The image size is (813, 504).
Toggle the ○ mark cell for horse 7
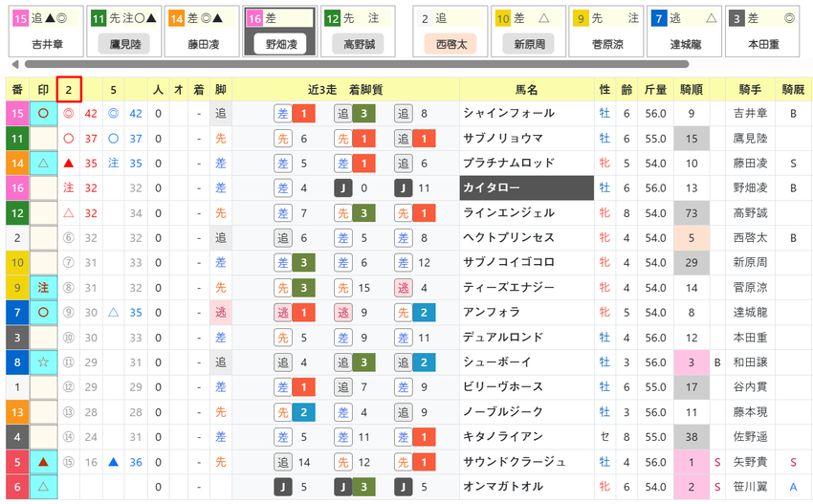click(x=44, y=313)
